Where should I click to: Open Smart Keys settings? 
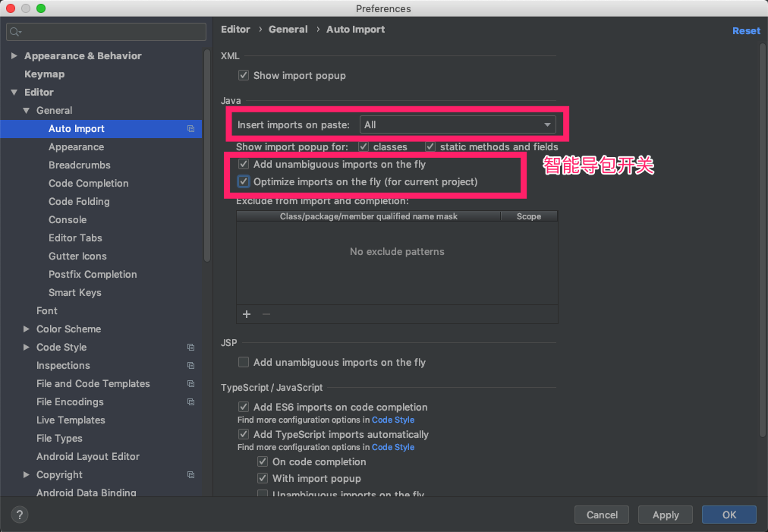pos(75,292)
